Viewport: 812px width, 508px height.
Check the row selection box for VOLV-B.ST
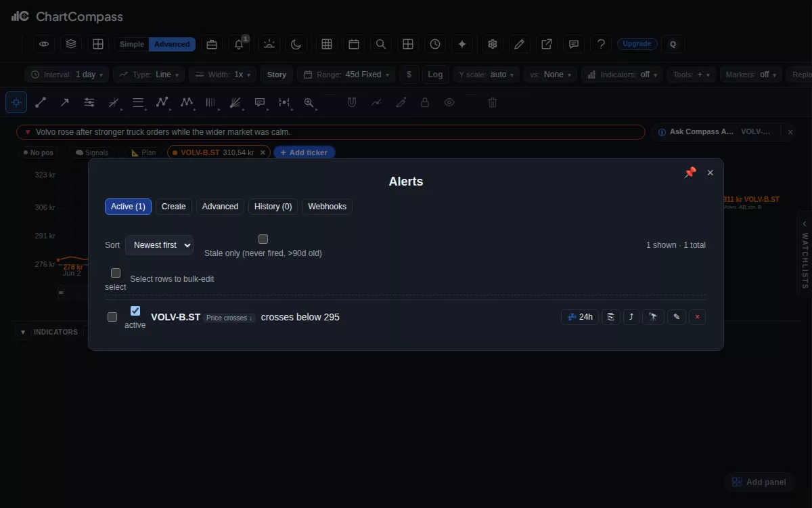point(112,317)
